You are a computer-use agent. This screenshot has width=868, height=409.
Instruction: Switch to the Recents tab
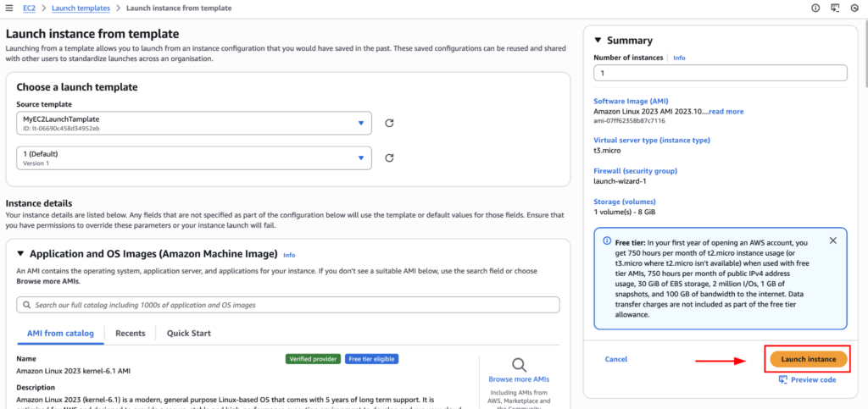pyautogui.click(x=130, y=333)
